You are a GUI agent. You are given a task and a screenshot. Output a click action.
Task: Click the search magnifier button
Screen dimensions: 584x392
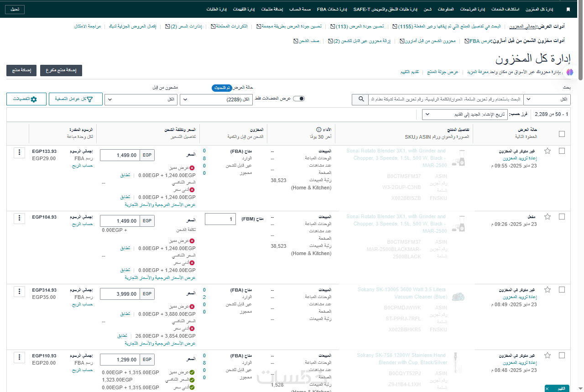tap(361, 99)
